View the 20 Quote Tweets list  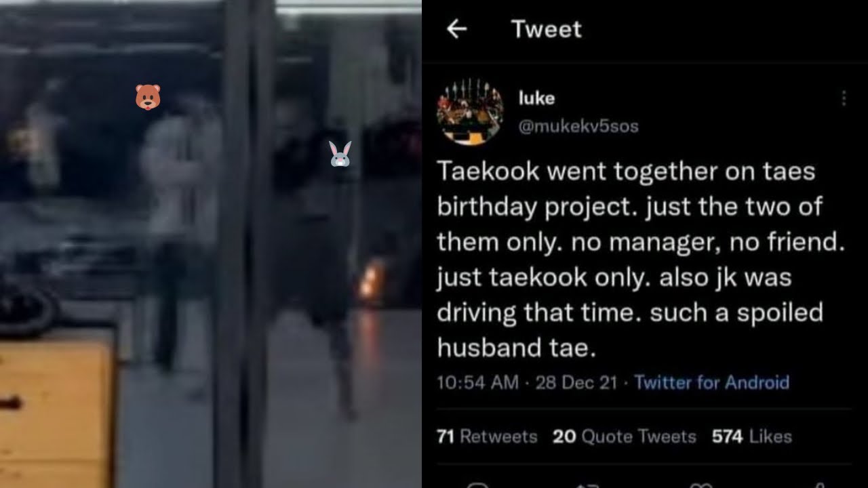(625, 436)
